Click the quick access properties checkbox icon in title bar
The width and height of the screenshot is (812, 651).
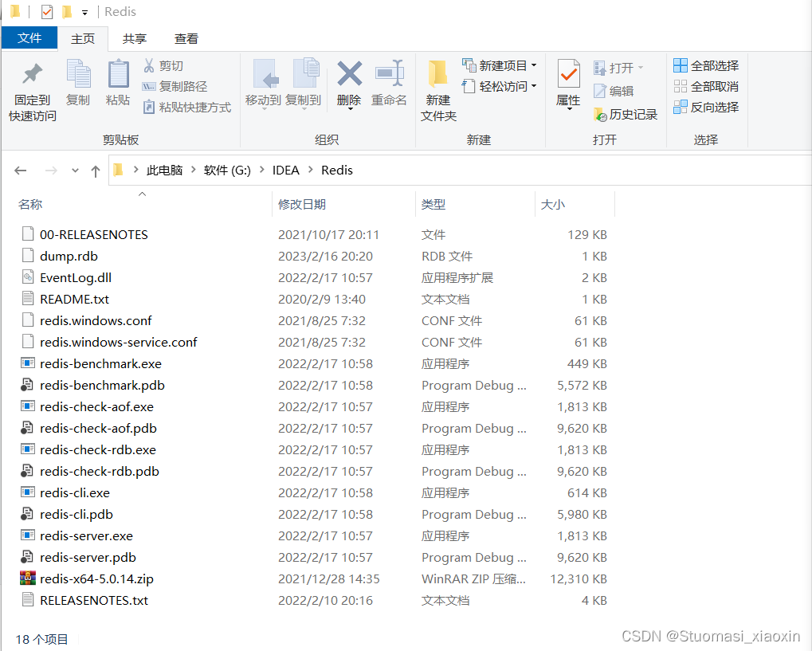click(x=47, y=11)
